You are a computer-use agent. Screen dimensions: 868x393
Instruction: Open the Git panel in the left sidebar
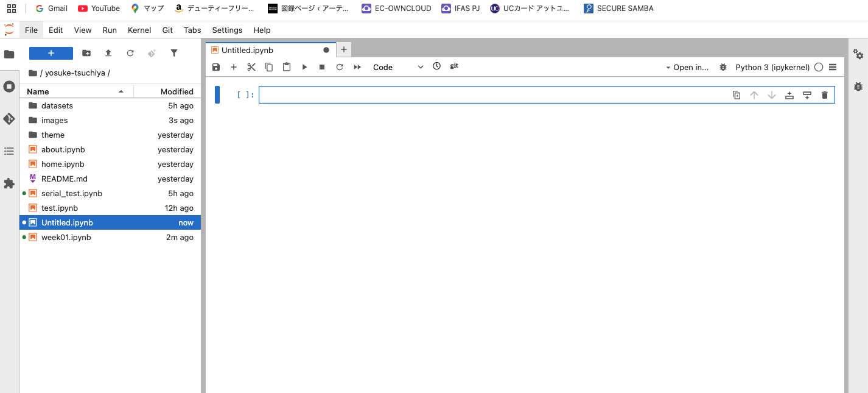pos(9,119)
